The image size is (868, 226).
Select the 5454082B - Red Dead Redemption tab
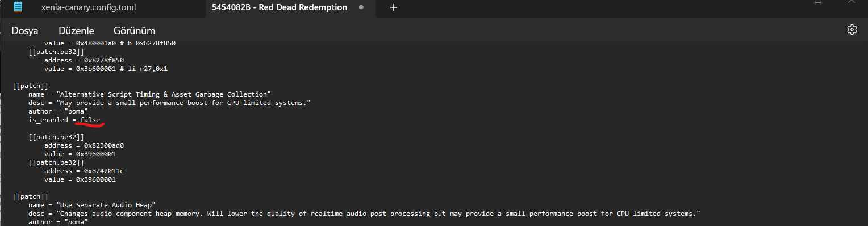(279, 8)
